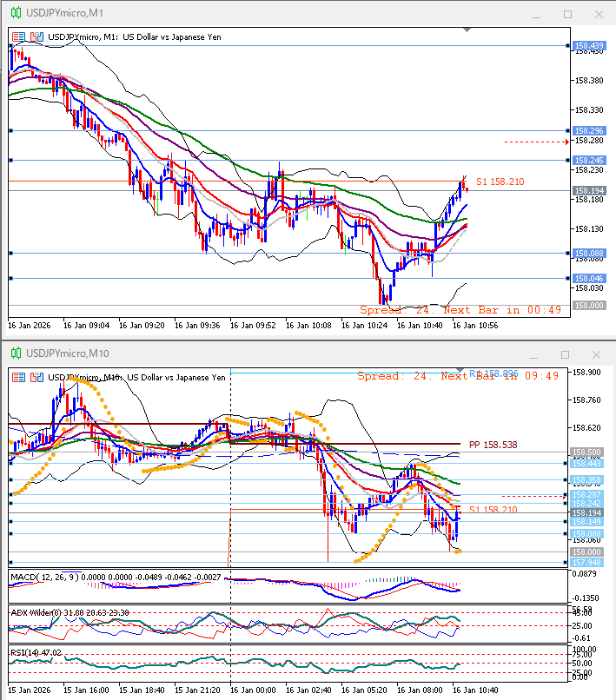Open one-click trading panel on M1 chart
Viewport: 616px width, 700px height.
[x=19, y=37]
